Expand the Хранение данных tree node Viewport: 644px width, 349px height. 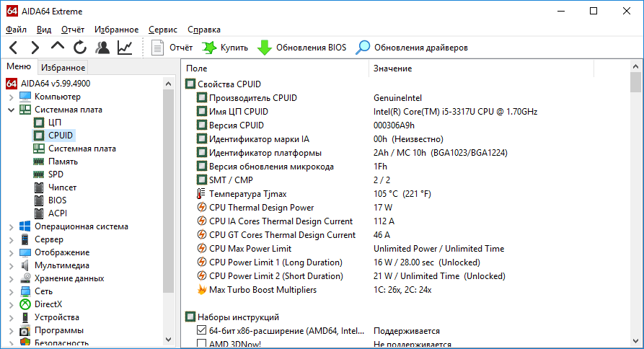coord(11,279)
